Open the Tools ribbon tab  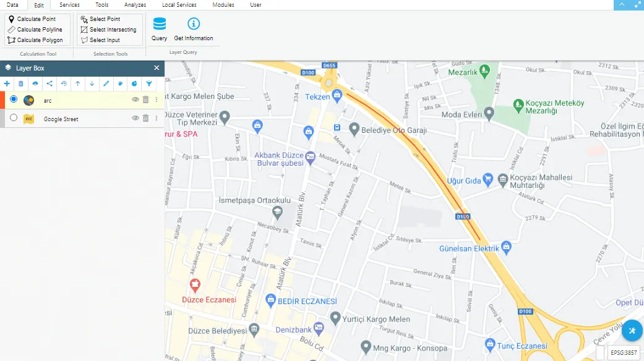[x=102, y=5]
